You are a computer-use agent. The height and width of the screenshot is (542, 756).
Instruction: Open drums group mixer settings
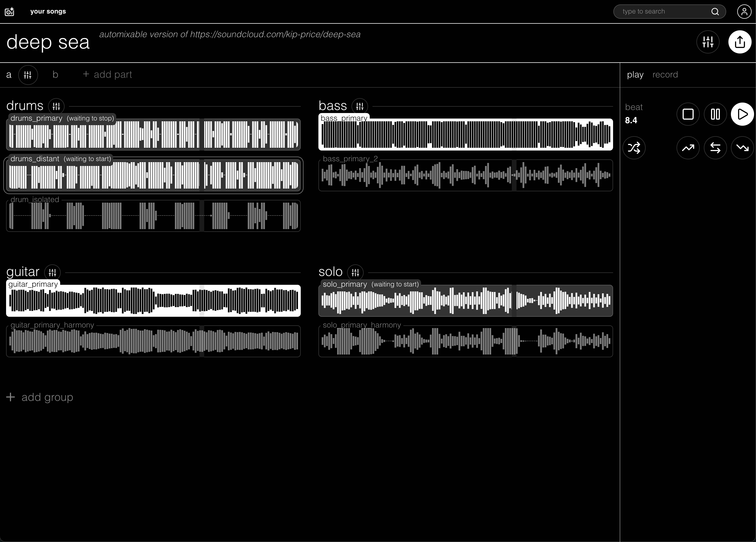point(56,106)
